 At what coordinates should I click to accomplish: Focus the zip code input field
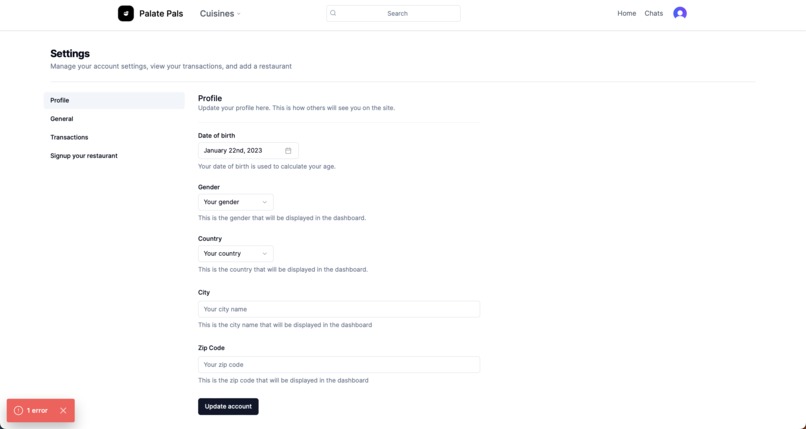[339, 365]
